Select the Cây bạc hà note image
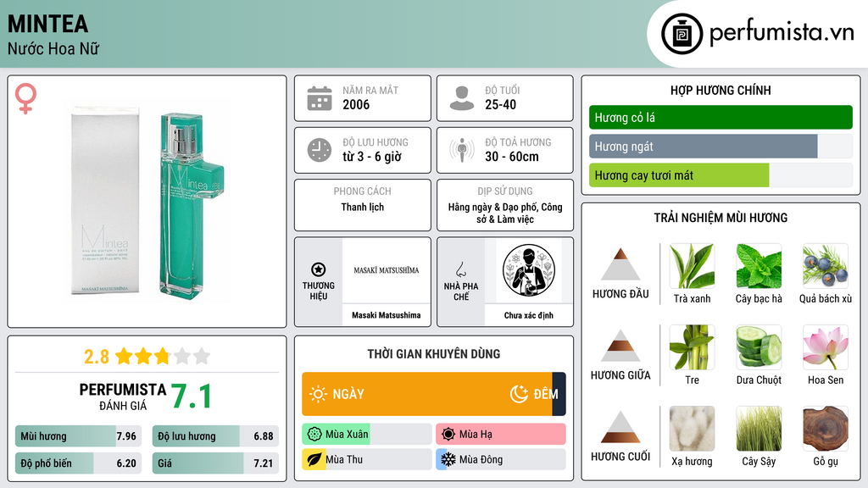The width and height of the screenshot is (868, 488). [x=759, y=266]
